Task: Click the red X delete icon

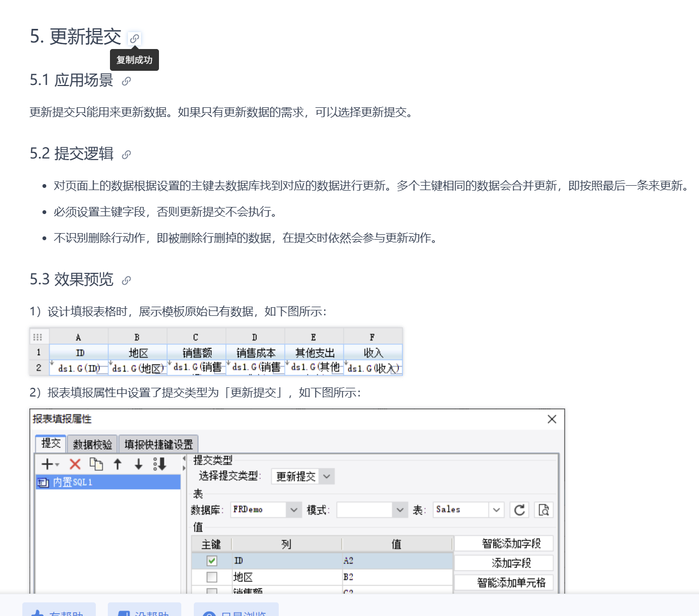Action: coord(75,464)
